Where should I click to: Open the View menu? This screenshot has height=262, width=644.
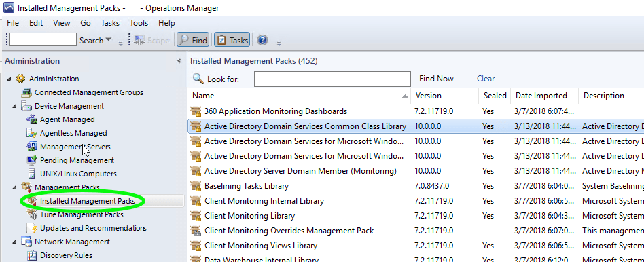(62, 23)
